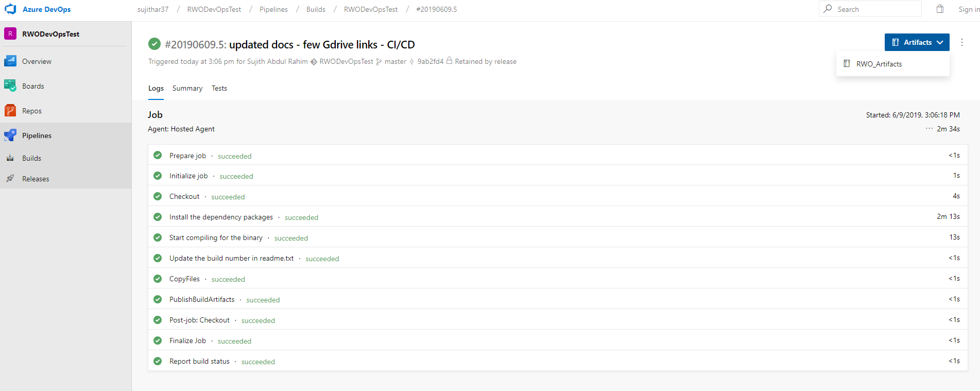Open the Releases rocket icon
Image resolution: width=980 pixels, height=391 pixels.
[10, 178]
